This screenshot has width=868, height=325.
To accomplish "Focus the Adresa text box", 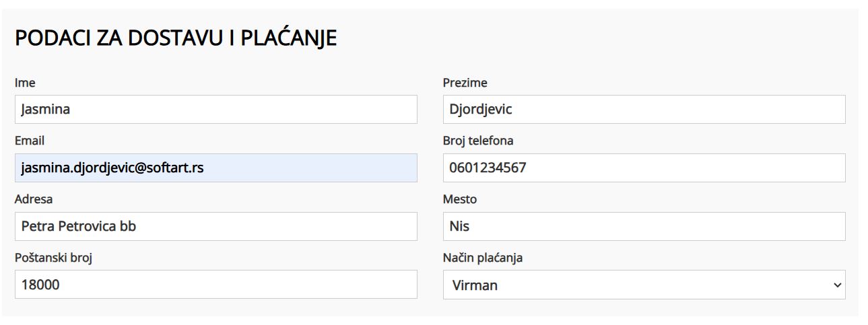I will click(x=215, y=226).
